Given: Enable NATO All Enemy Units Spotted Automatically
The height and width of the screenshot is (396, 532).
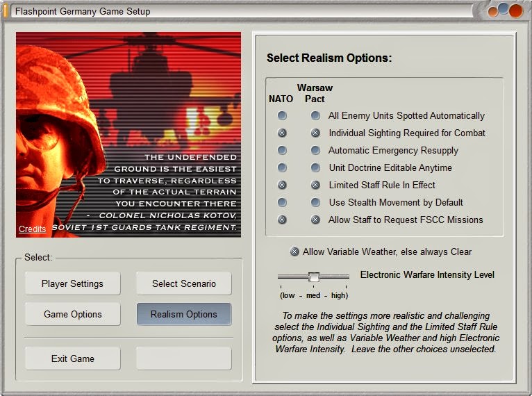Looking at the screenshot, I should click(282, 116).
